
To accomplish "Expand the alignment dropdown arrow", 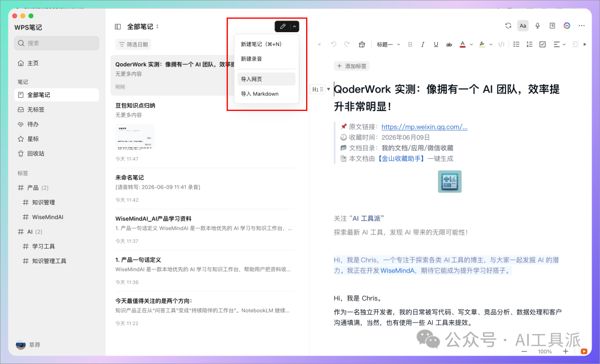I will click(x=564, y=44).
